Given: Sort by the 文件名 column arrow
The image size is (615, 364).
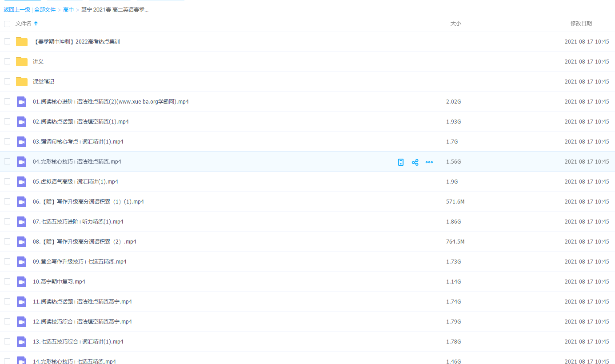Looking at the screenshot, I should [x=36, y=24].
